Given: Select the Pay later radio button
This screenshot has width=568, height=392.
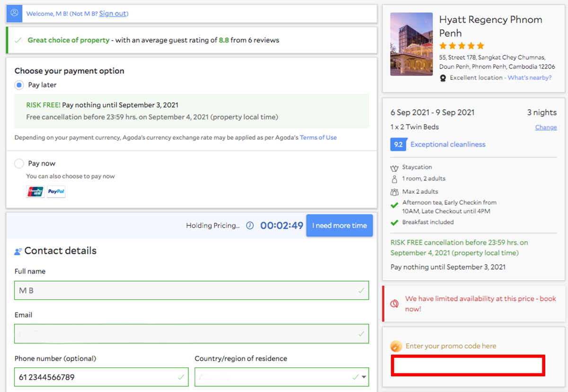Looking at the screenshot, I should (19, 85).
